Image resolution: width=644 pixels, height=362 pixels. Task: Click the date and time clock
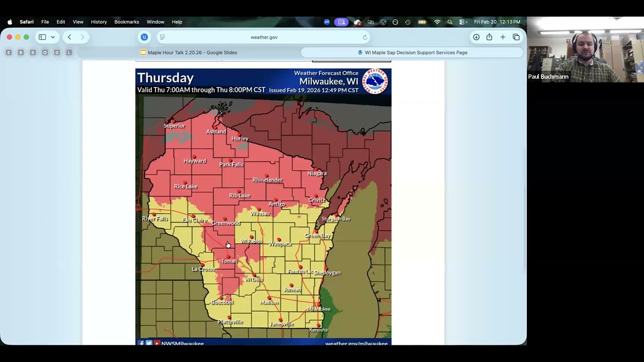pos(497,22)
